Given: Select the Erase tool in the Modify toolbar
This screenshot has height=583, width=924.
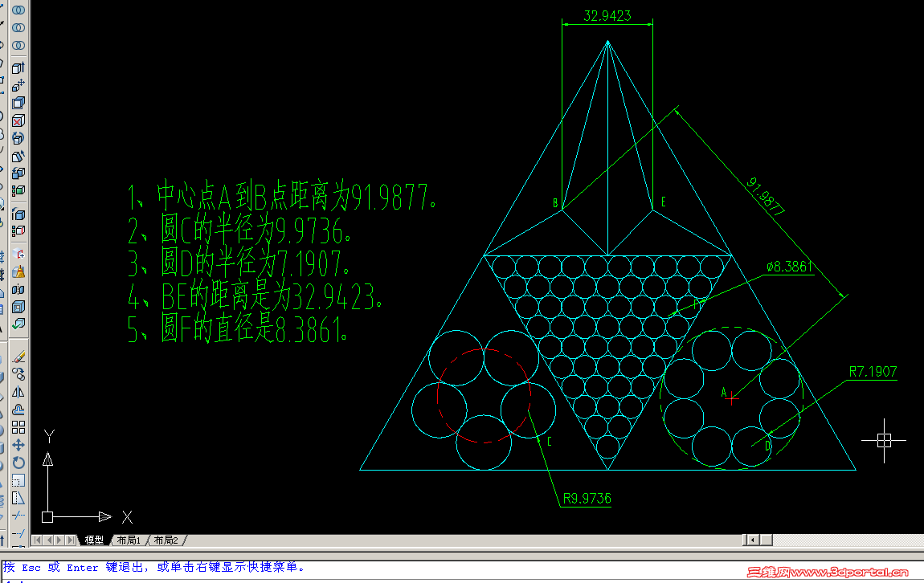Looking at the screenshot, I should tap(18, 357).
